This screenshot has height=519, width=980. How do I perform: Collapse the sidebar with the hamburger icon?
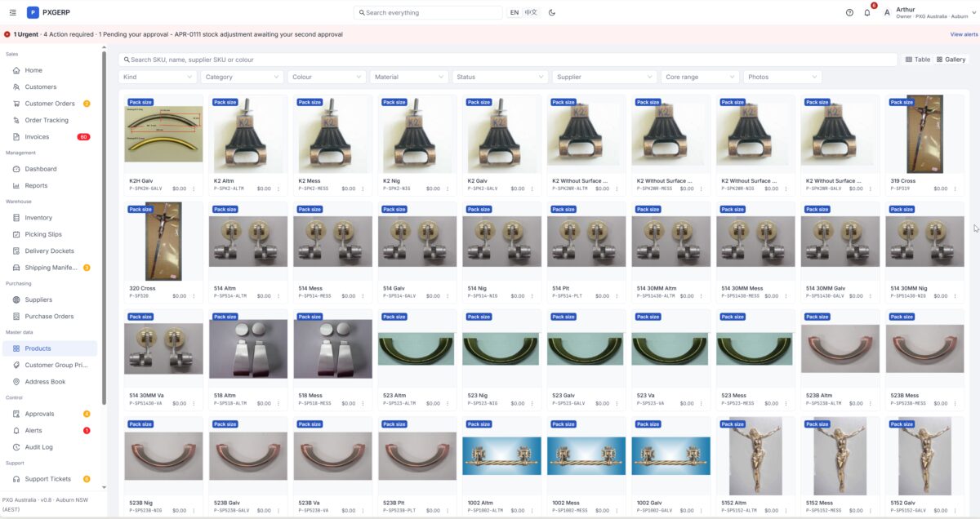point(12,12)
